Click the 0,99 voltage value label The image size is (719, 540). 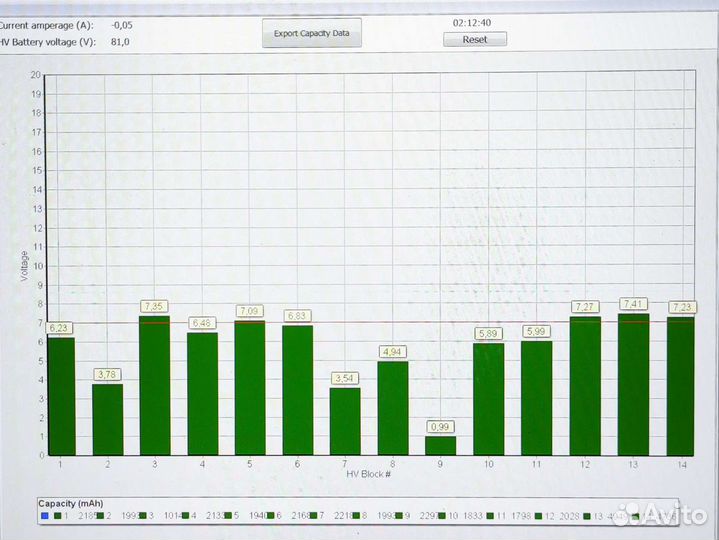coord(440,427)
